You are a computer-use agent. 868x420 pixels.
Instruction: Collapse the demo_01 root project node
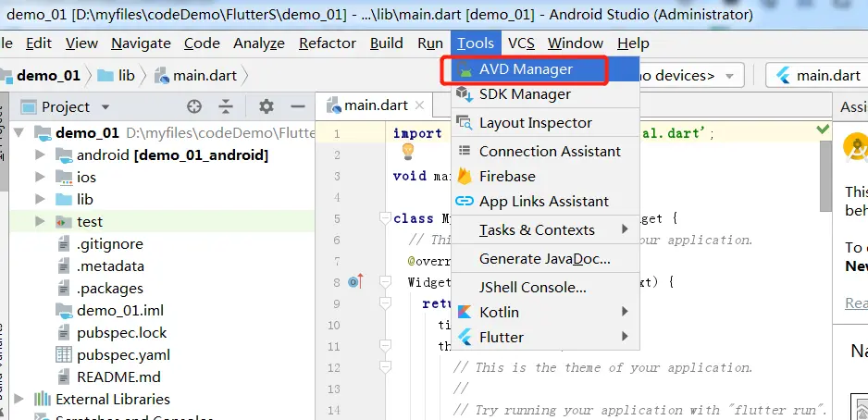click(19, 133)
